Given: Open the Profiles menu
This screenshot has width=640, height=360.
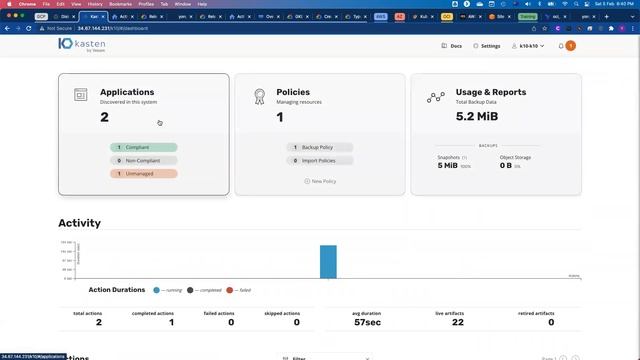Looking at the screenshot, I should coord(146,4).
